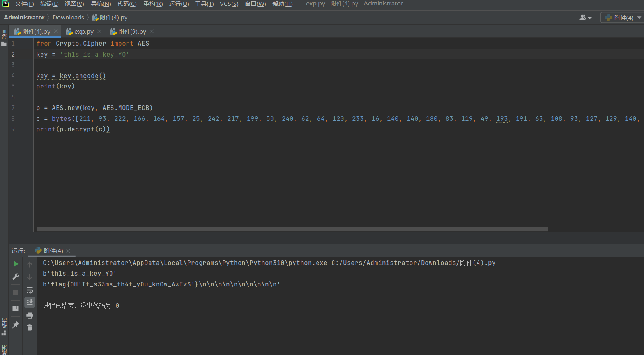Click the down arrow to go down the stack trace
The height and width of the screenshot is (355, 644).
point(30,277)
